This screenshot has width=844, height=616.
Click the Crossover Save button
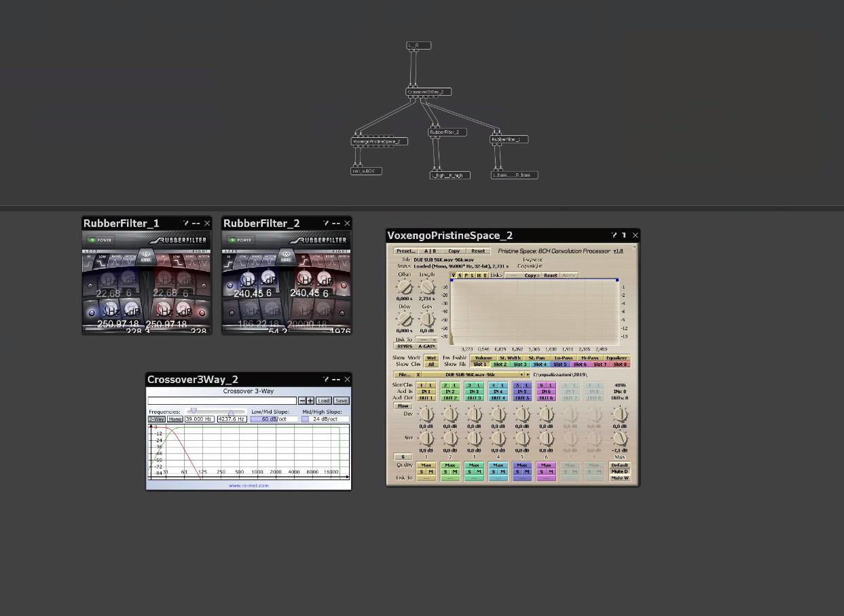342,401
